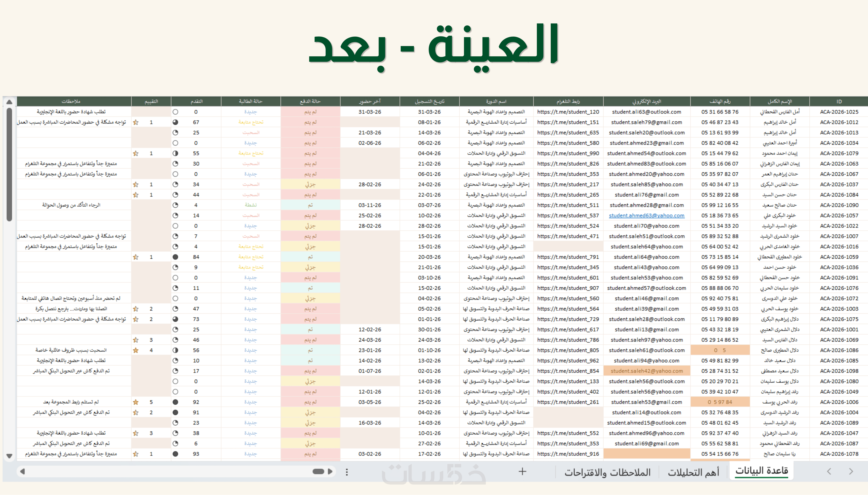Image resolution: width=868 pixels, height=495 pixels.
Task: Open the https://t.me/student_261 Telegram link
Action: click(568, 402)
